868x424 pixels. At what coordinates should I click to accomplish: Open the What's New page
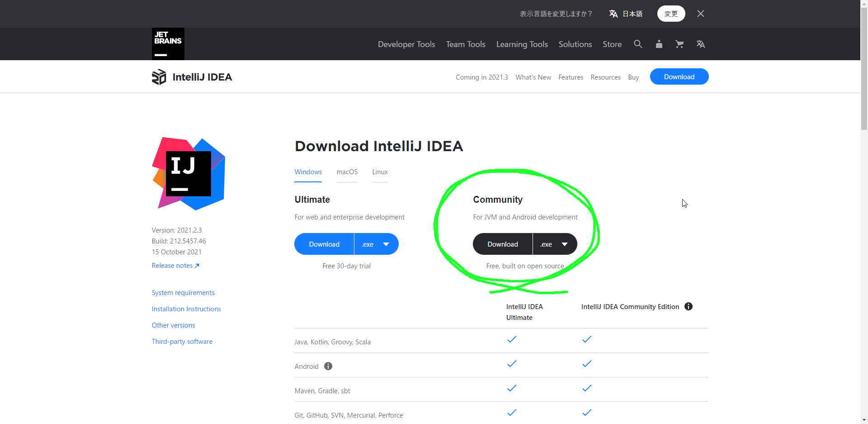(x=533, y=77)
